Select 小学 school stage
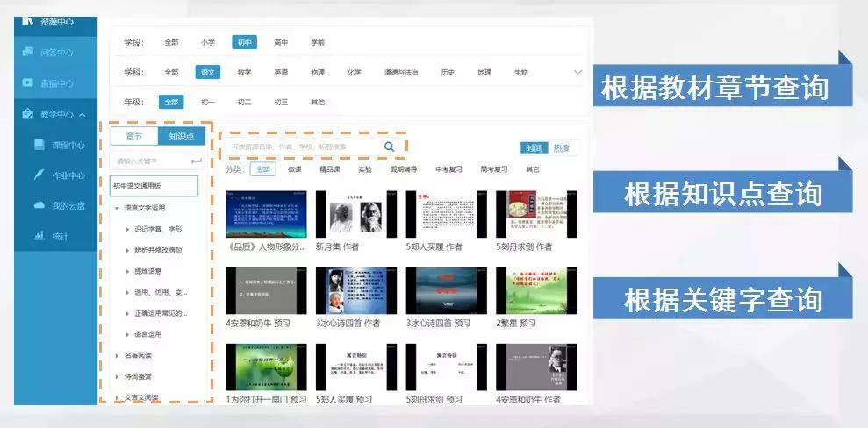The width and height of the screenshot is (868, 428). (x=208, y=42)
